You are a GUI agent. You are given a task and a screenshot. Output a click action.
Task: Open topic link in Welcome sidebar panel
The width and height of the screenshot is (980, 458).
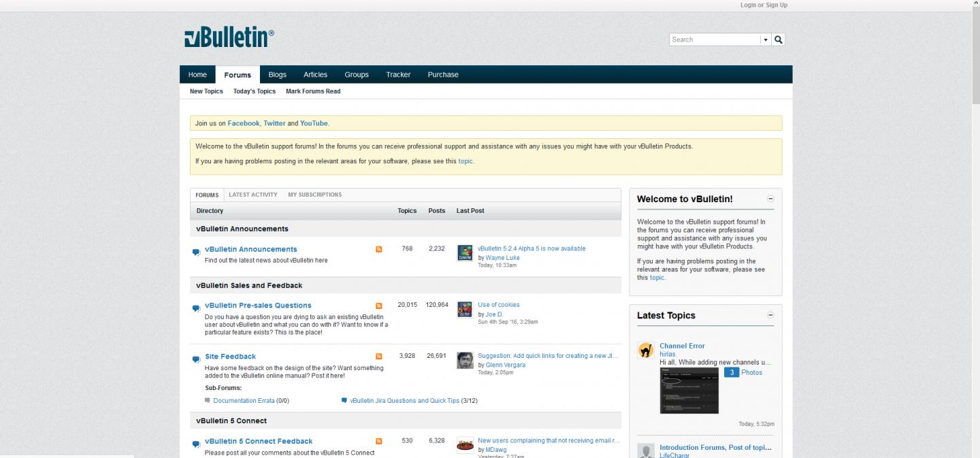pos(657,278)
